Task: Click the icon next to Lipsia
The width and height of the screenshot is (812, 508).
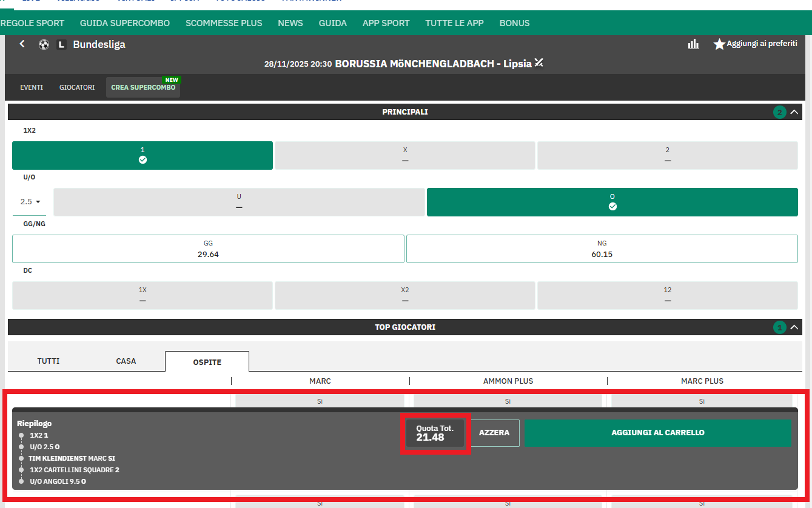Action: 539,63
